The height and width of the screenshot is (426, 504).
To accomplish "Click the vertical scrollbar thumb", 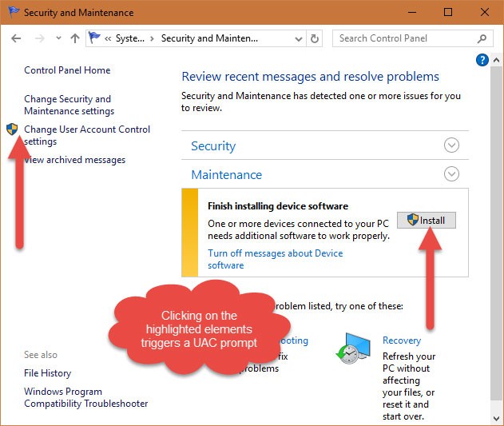I will click(497, 233).
